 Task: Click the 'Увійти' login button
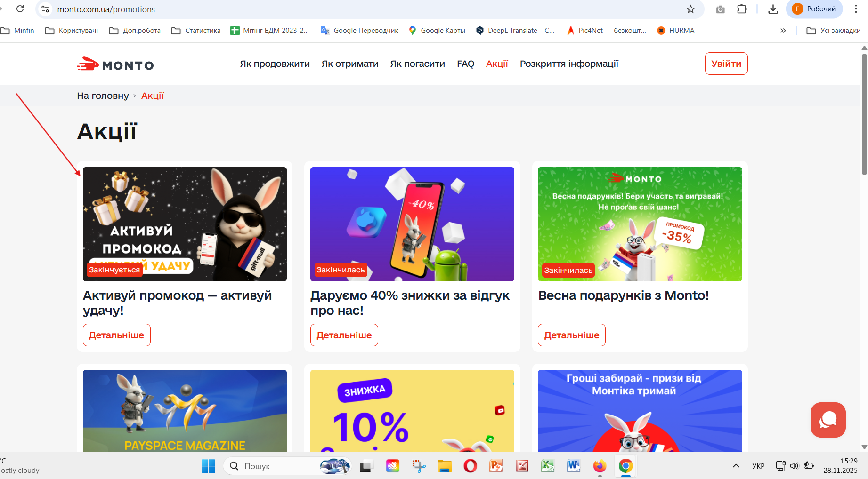pyautogui.click(x=726, y=64)
